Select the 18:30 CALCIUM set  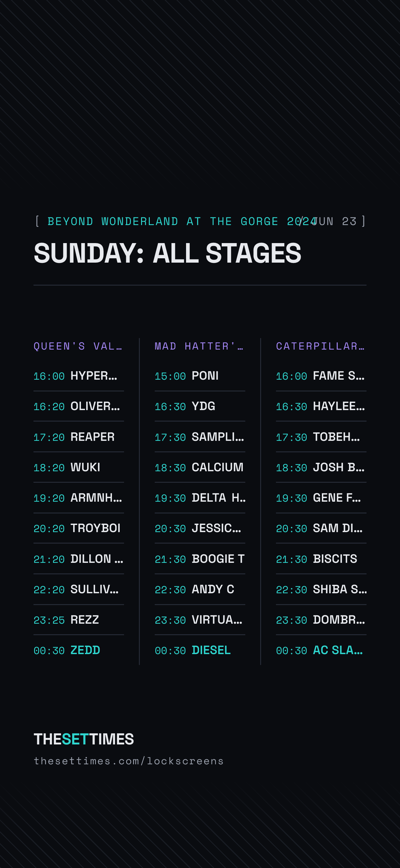[x=200, y=467]
